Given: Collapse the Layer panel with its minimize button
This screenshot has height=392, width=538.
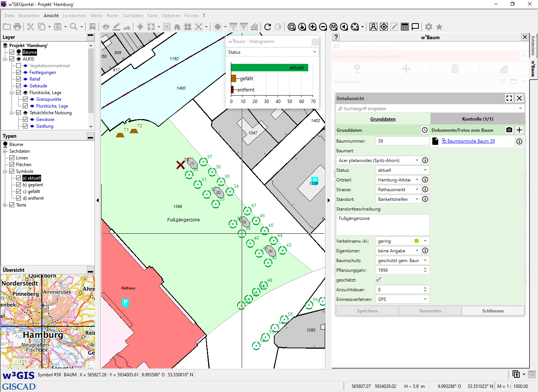Looking at the screenshot, I should [90, 37].
